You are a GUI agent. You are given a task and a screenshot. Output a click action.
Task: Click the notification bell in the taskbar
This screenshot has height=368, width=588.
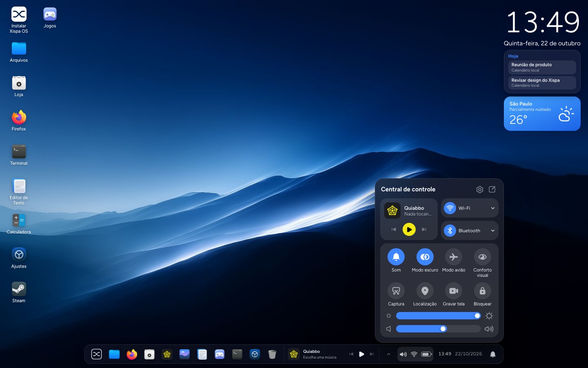tap(493, 354)
